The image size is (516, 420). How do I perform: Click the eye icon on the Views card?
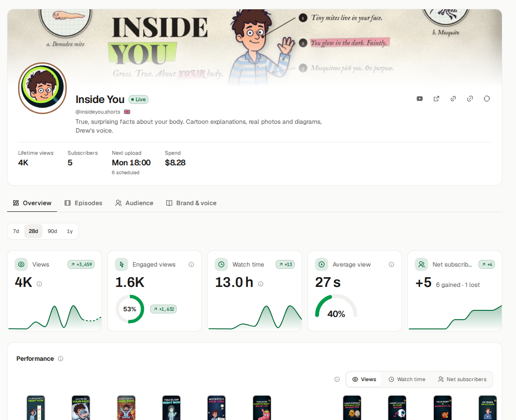(21, 264)
